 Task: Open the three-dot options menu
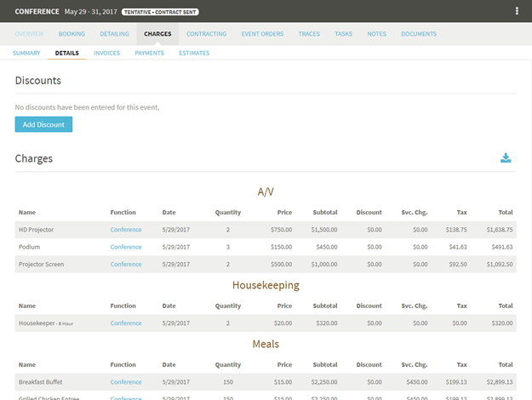517,11
